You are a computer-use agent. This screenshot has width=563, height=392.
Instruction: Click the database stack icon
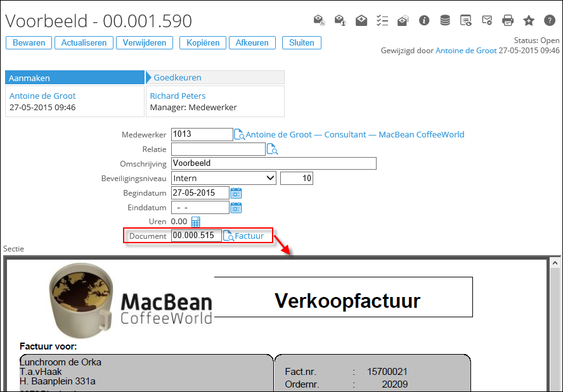(x=445, y=20)
